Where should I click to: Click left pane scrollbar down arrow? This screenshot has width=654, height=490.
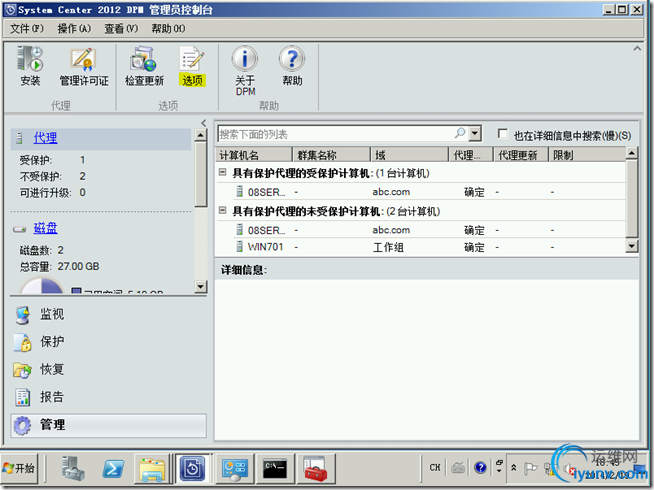pos(201,286)
